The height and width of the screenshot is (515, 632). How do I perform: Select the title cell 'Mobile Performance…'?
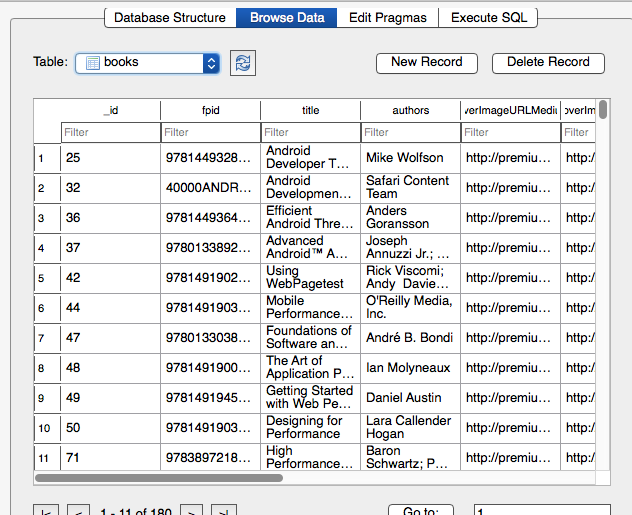click(x=310, y=308)
